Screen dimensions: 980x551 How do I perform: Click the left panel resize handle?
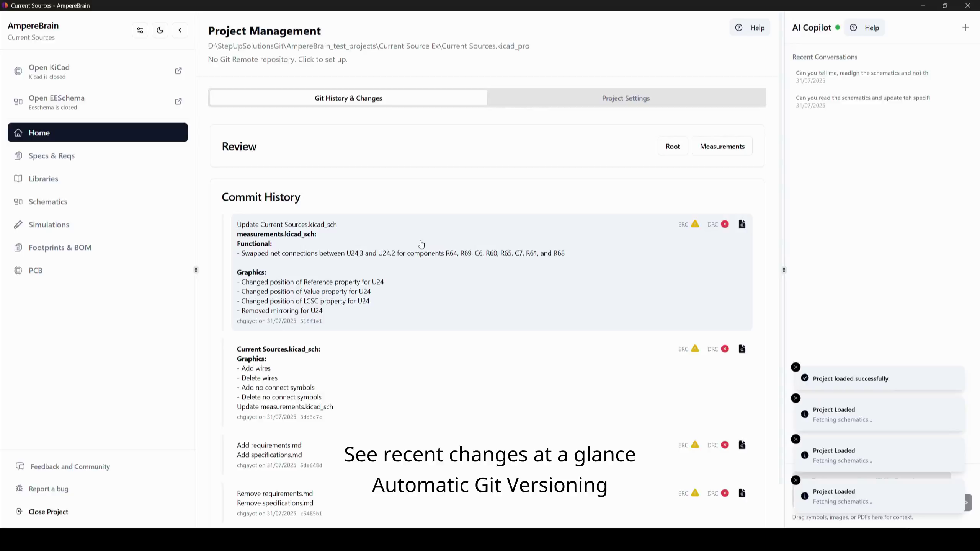point(196,270)
